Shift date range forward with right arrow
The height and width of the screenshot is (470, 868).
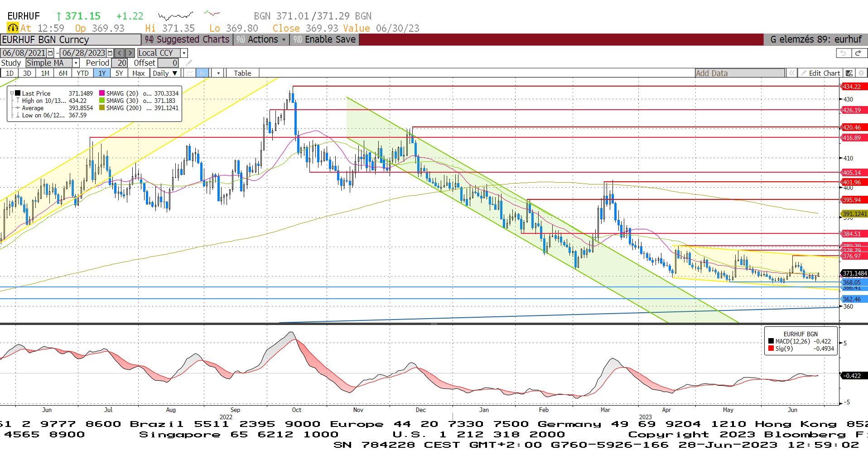pyautogui.click(x=130, y=53)
